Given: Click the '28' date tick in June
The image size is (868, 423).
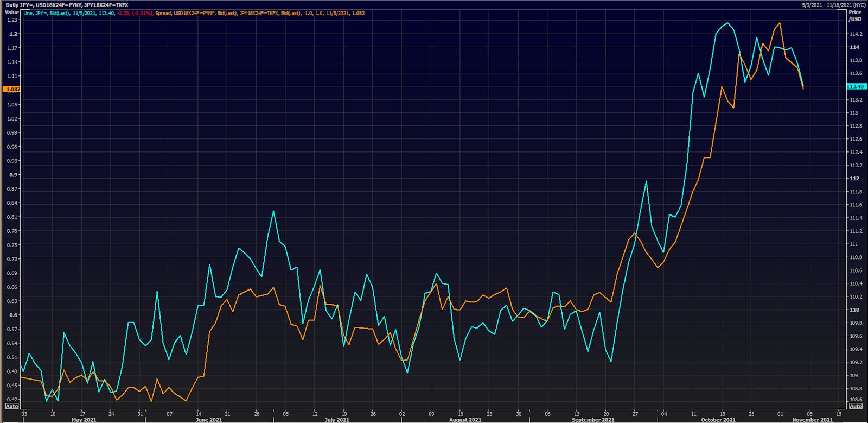Looking at the screenshot, I should (x=257, y=414).
